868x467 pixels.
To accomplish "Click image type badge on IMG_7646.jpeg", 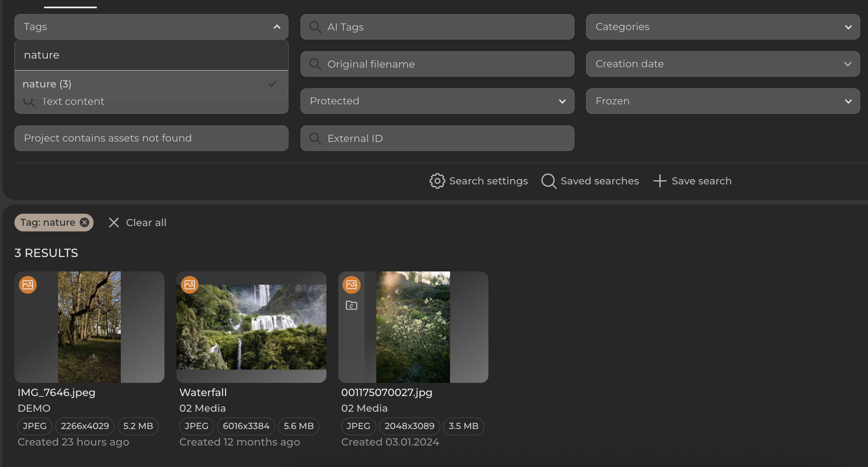I will pyautogui.click(x=28, y=285).
